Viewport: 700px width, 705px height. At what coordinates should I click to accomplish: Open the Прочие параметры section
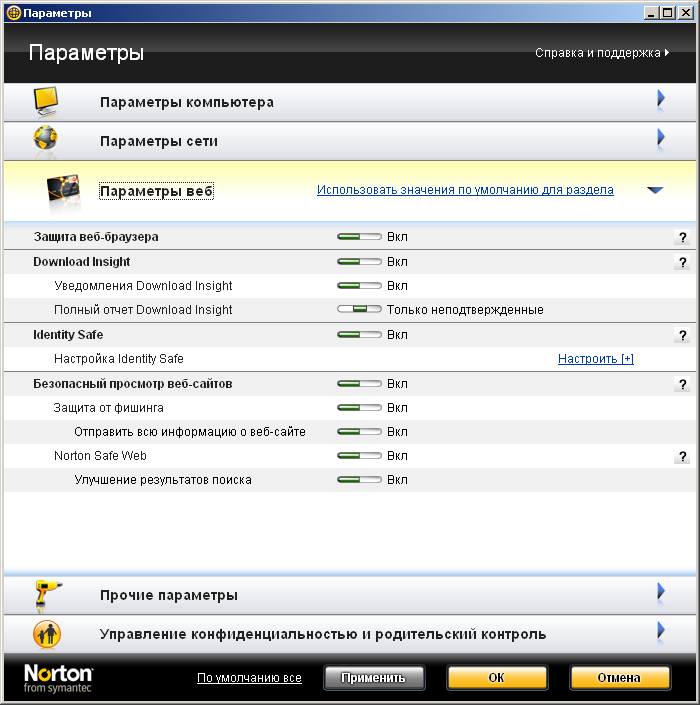tap(350, 595)
